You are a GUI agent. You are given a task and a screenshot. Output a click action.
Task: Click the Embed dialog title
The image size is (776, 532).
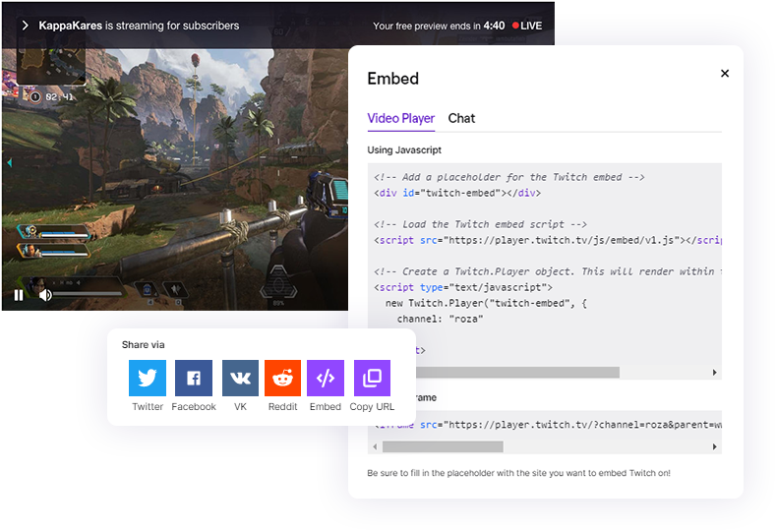pos(393,79)
